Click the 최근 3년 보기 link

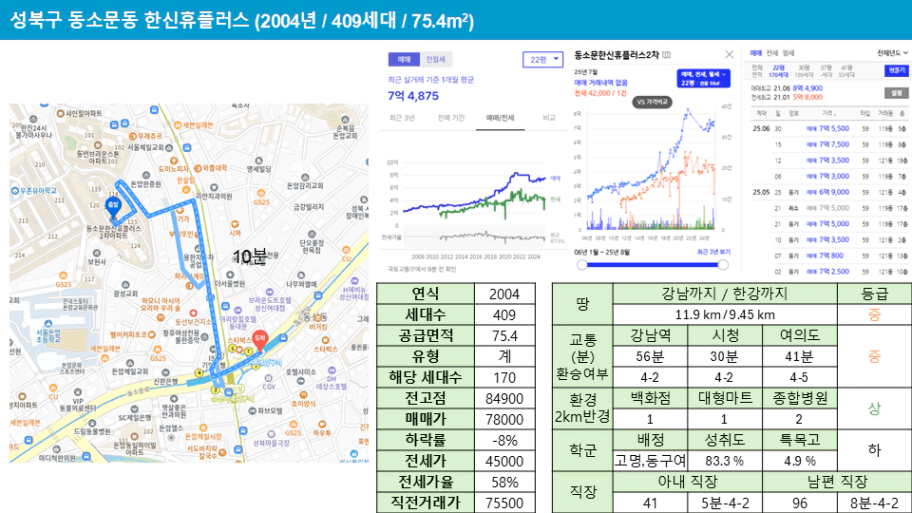coord(713,252)
